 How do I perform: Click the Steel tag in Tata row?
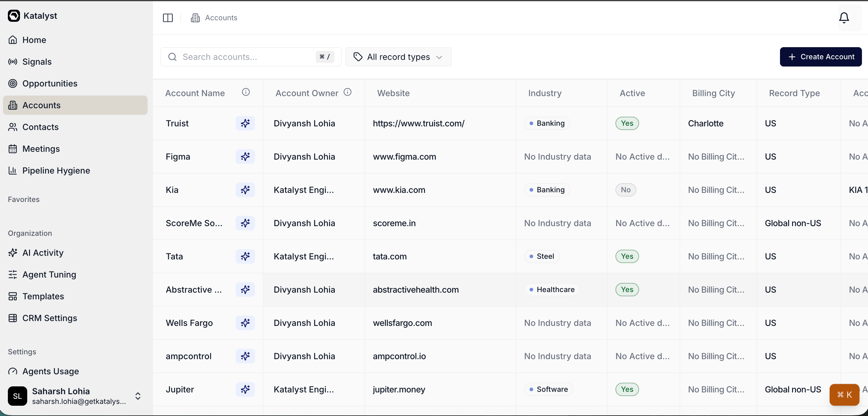[542, 256]
